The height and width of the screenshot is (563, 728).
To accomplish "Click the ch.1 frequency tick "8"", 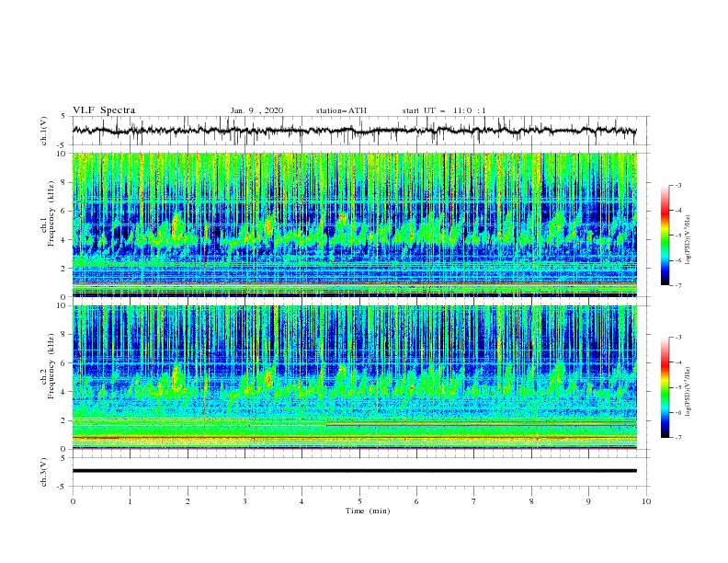I will (64, 182).
